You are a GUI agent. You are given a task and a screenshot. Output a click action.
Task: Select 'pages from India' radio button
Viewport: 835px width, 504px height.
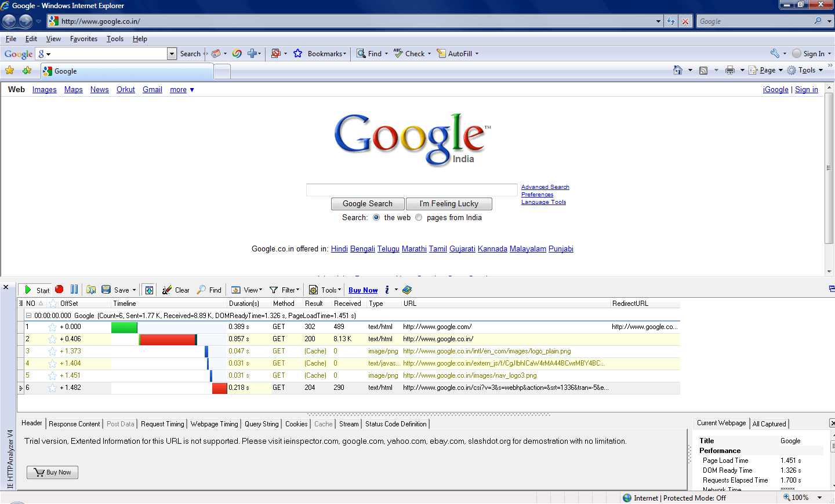(419, 217)
